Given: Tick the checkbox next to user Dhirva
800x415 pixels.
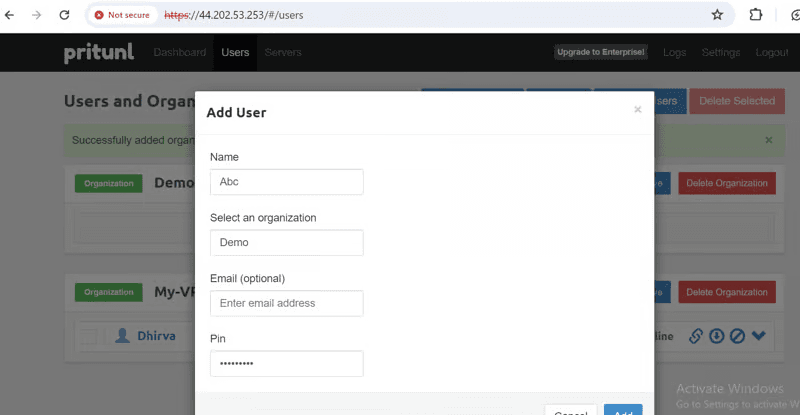Looking at the screenshot, I should click(x=88, y=337).
